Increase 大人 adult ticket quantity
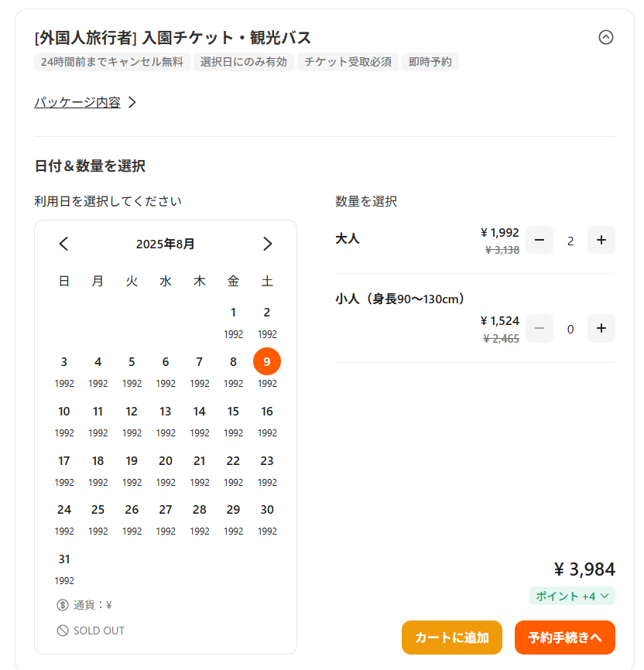Screen dimensions: 644x670 tap(601, 240)
